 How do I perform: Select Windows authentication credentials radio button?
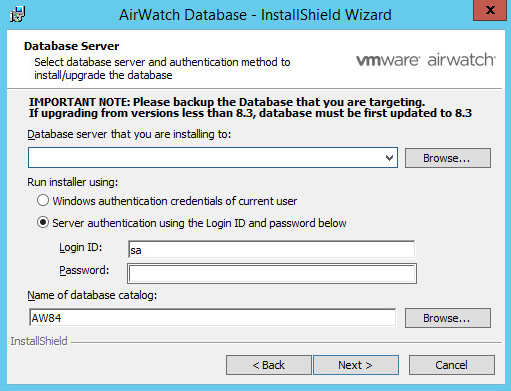tap(43, 201)
